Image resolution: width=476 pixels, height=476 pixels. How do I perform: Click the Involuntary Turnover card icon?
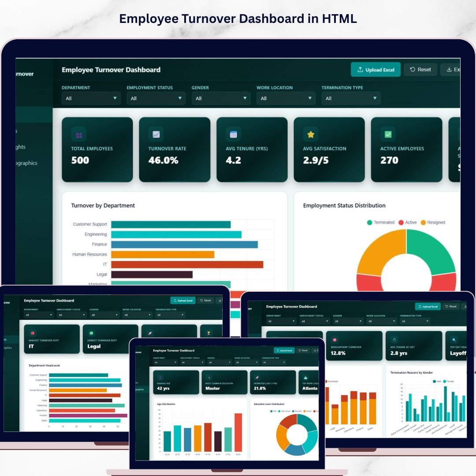(x=335, y=340)
